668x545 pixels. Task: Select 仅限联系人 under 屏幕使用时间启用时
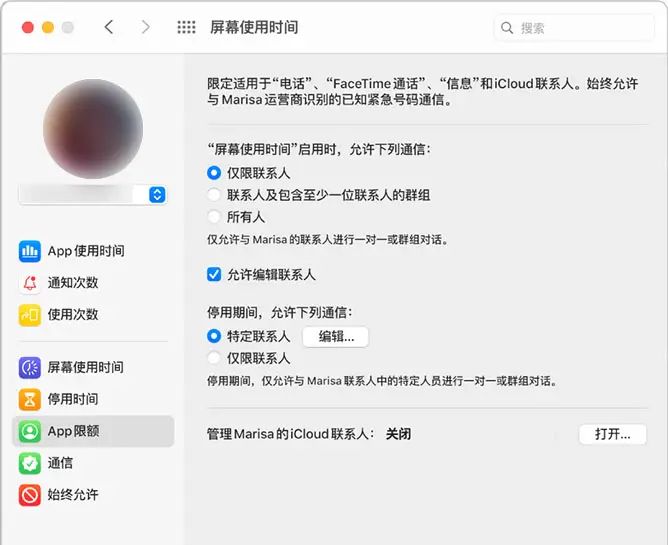pos(214,173)
